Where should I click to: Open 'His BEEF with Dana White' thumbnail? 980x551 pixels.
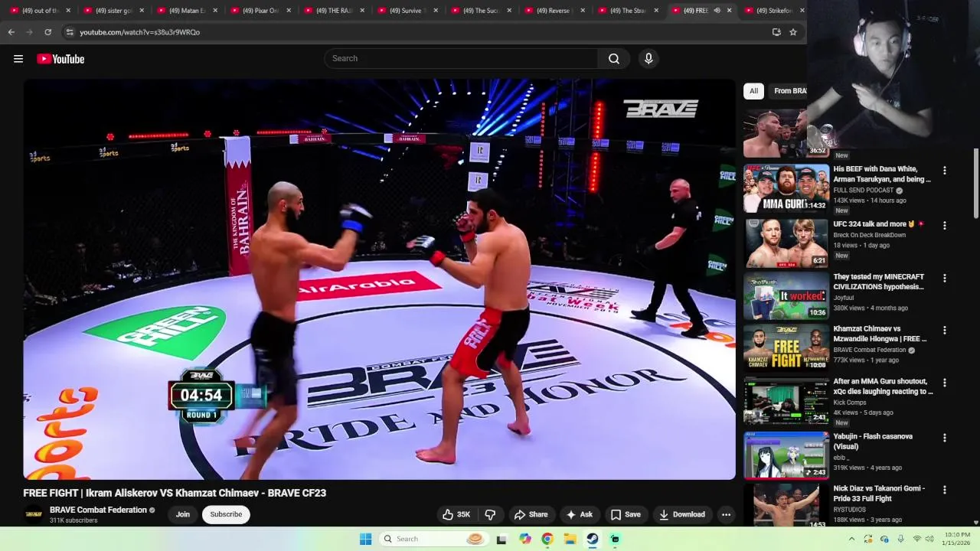coord(786,187)
